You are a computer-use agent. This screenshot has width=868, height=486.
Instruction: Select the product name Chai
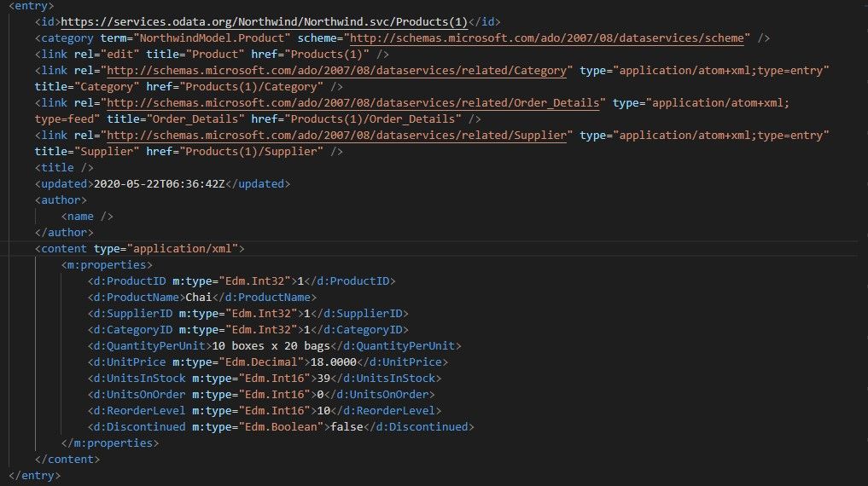coord(198,297)
